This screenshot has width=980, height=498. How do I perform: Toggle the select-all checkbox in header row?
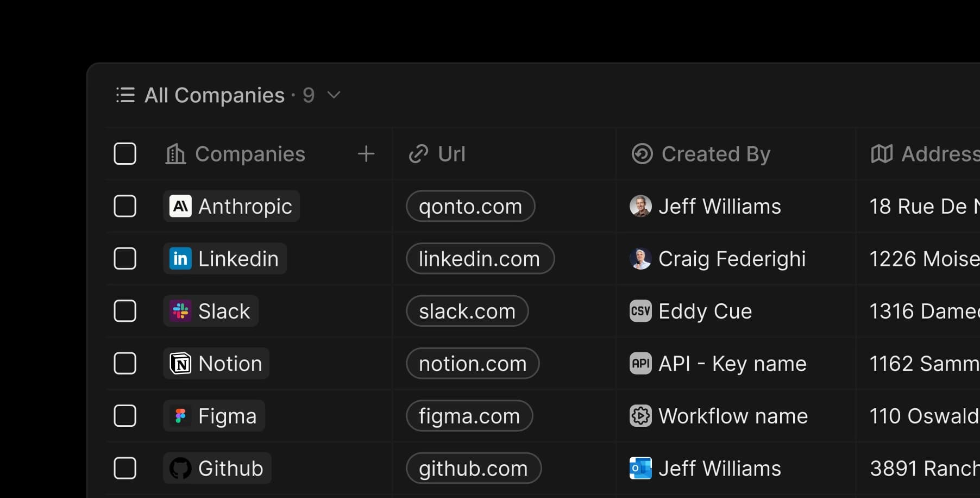125,154
